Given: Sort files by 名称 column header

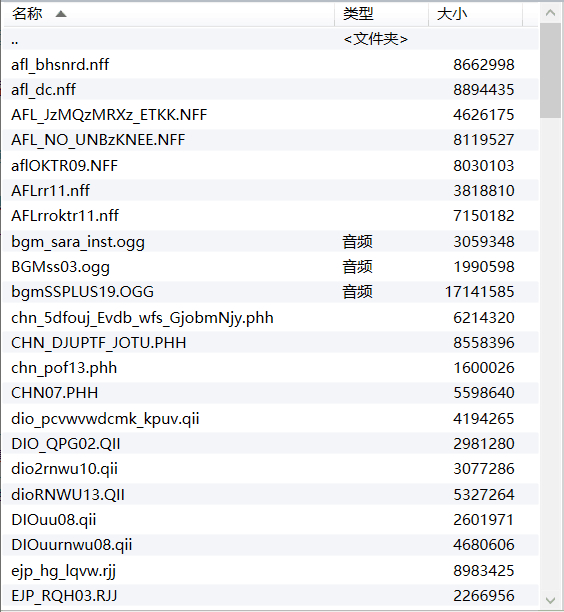Looking at the screenshot, I should click(x=169, y=14).
